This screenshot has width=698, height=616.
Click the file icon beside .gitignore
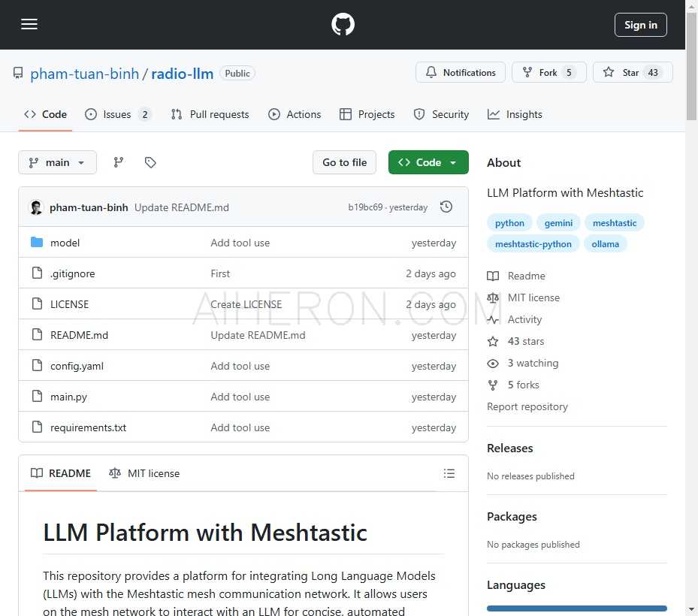tap(38, 273)
